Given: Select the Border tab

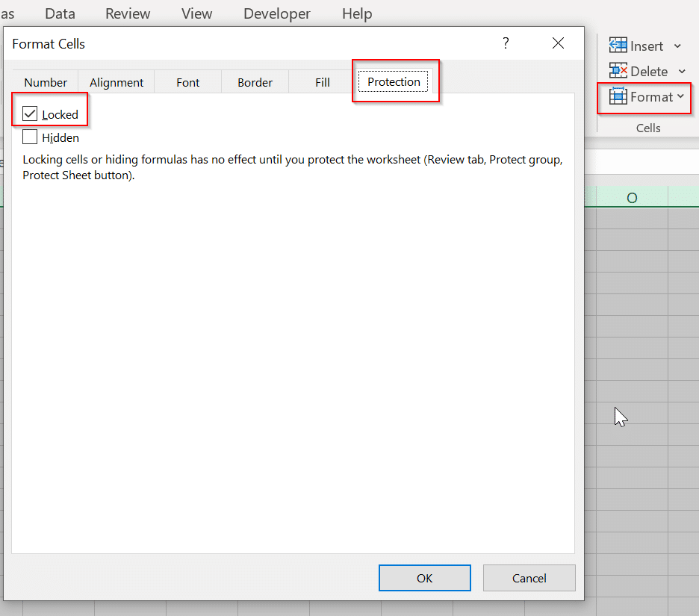Looking at the screenshot, I should pos(255,82).
